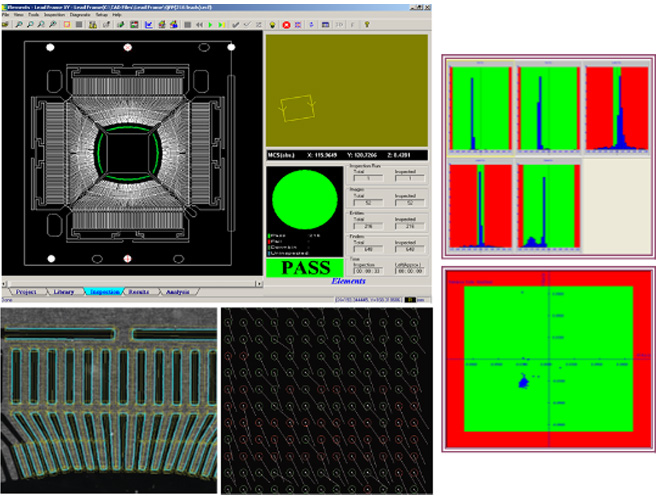Open the Diagnostic menu
This screenshot has width=658, height=500.
(80, 15)
